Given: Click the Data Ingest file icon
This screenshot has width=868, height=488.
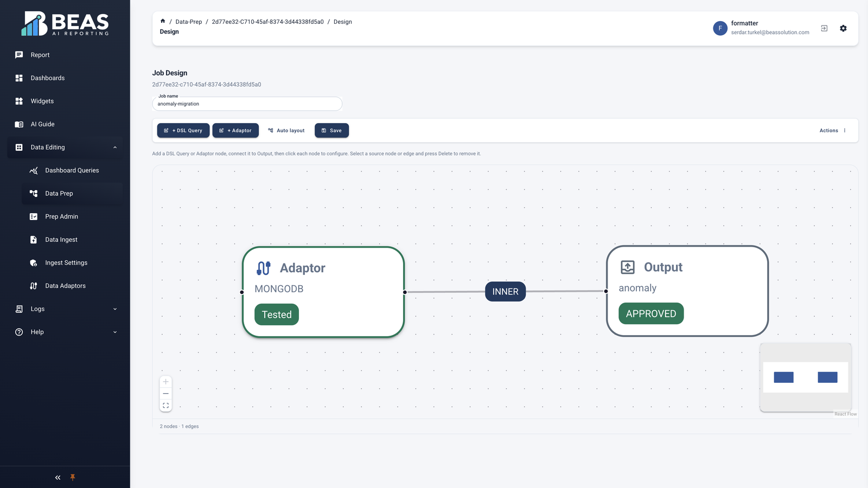Looking at the screenshot, I should tap(34, 240).
